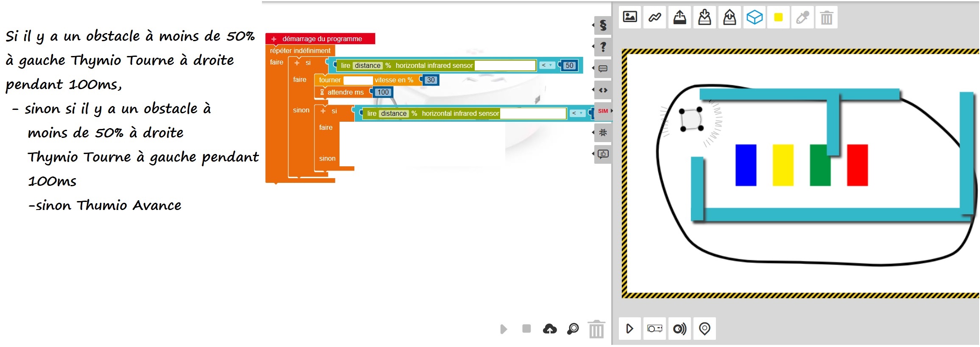The width and height of the screenshot is (980, 347).
Task: Open the help question mark tab
Action: click(x=603, y=47)
